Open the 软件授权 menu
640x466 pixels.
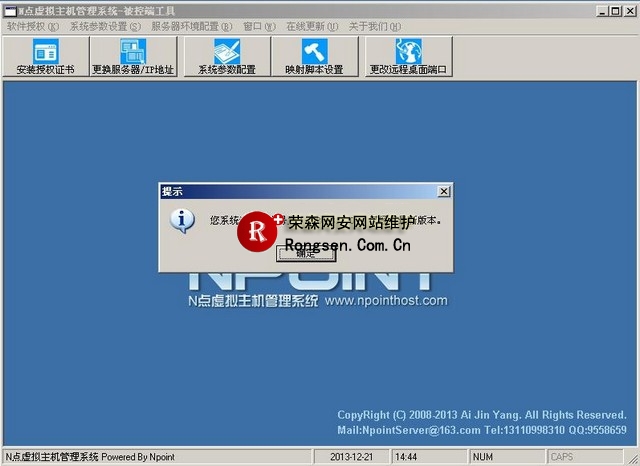32,26
